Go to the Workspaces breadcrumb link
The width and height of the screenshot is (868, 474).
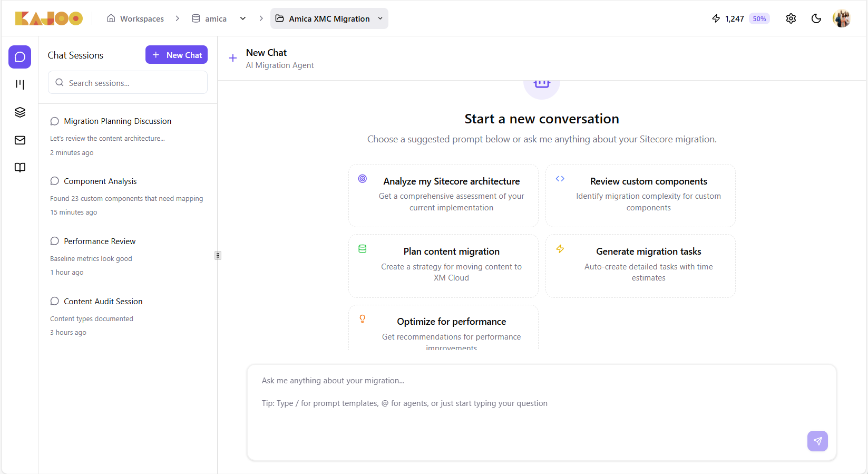[135, 18]
